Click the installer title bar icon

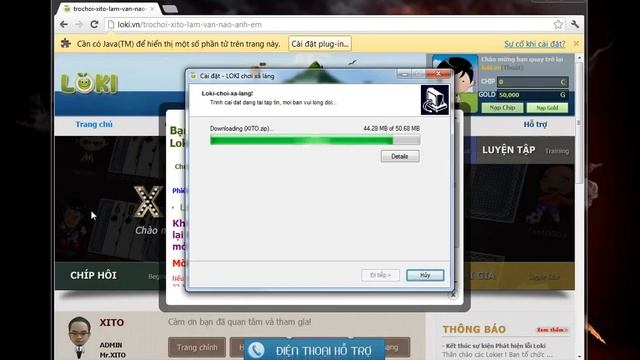pos(193,76)
